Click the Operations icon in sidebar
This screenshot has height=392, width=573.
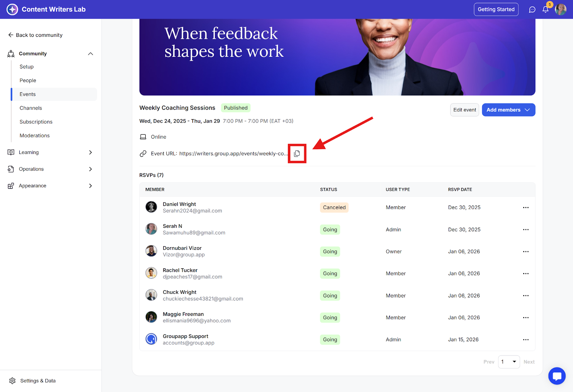point(11,169)
